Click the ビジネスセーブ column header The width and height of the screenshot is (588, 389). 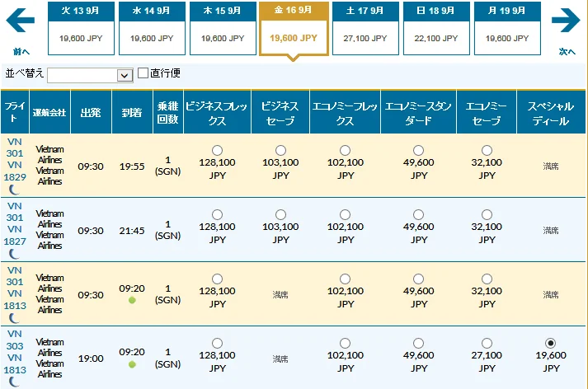(280, 112)
